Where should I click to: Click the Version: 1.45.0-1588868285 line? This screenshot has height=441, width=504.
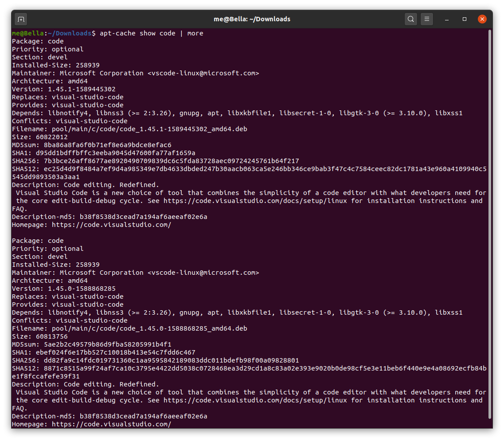pyautogui.click(x=64, y=289)
